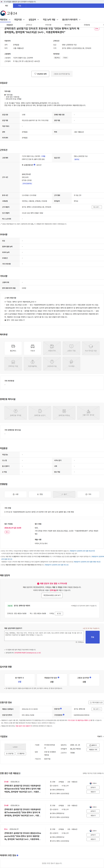The height and width of the screenshot is (868, 104).
Task: Click the 차량유지비 welfare icon
Action: (52, 348)
